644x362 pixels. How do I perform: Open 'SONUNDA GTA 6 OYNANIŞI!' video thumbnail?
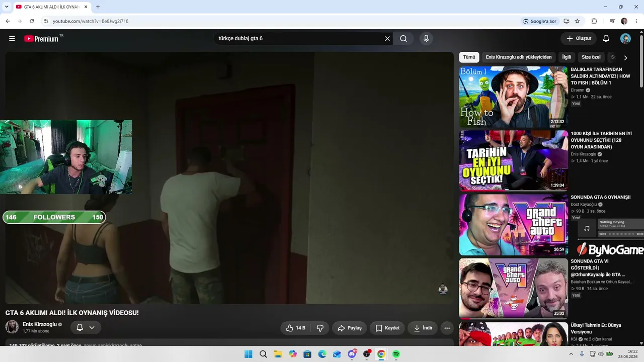point(514,225)
